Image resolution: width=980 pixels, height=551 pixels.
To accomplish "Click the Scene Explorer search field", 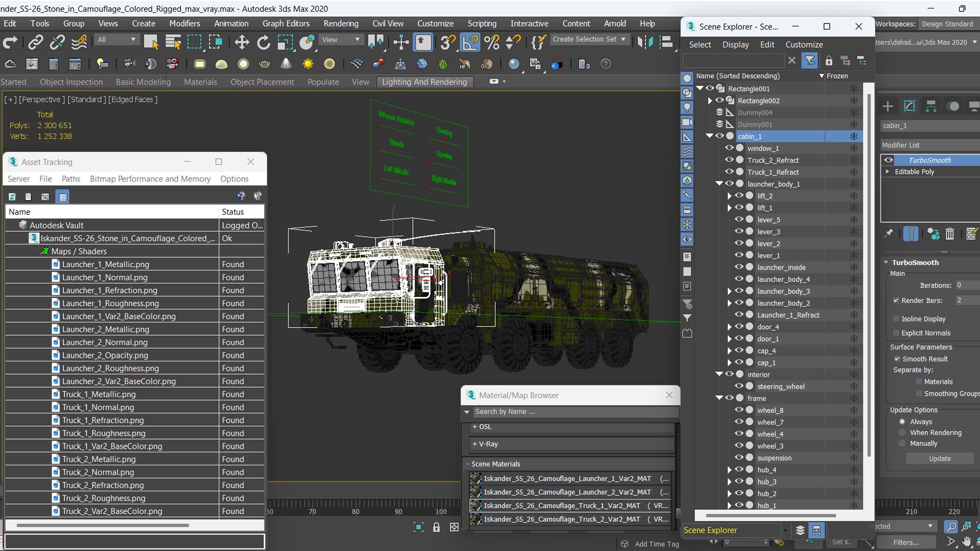I will pyautogui.click(x=733, y=61).
